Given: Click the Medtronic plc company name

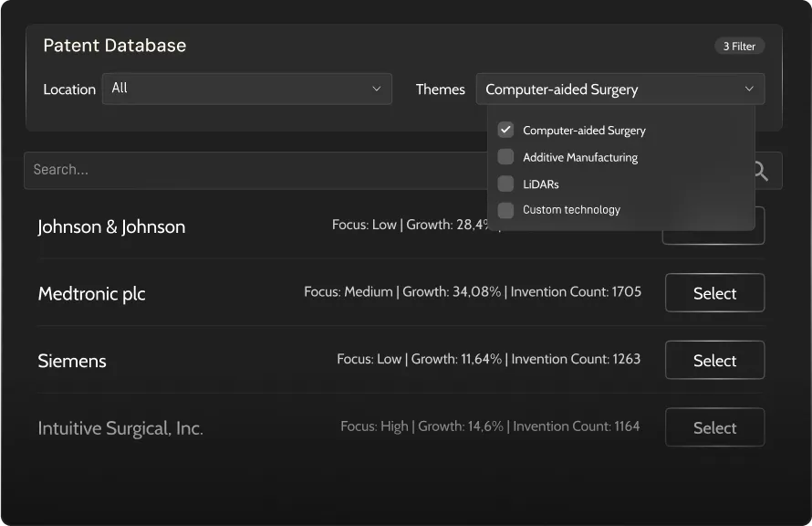Looking at the screenshot, I should point(91,294).
